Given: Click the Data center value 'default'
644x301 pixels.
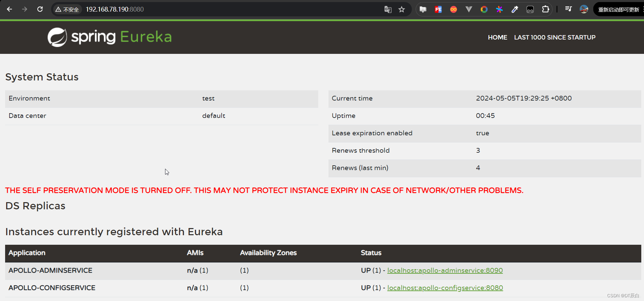Looking at the screenshot, I should (x=213, y=116).
